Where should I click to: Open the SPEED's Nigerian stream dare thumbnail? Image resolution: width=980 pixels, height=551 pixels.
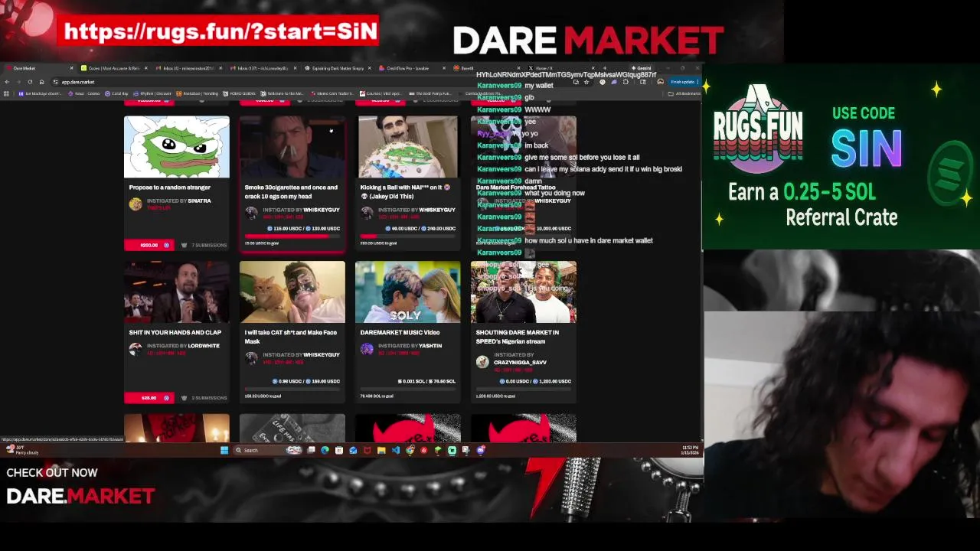click(x=523, y=292)
